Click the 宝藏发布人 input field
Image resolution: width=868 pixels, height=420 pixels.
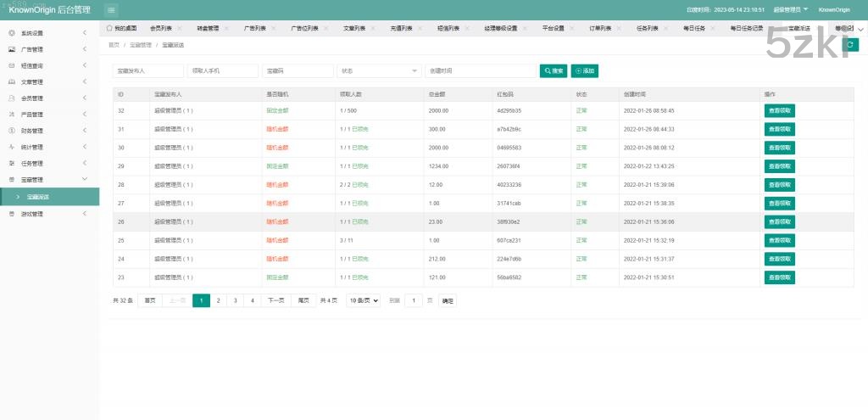147,70
